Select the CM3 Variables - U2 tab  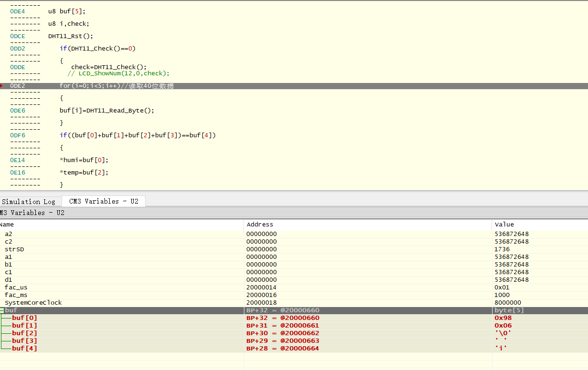[104, 201]
